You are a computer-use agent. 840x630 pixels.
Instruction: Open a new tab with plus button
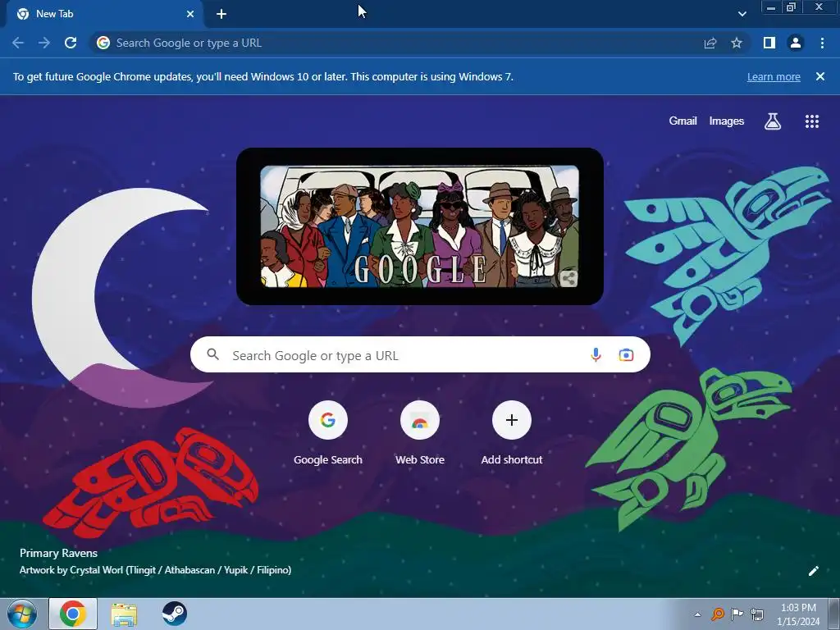221,14
